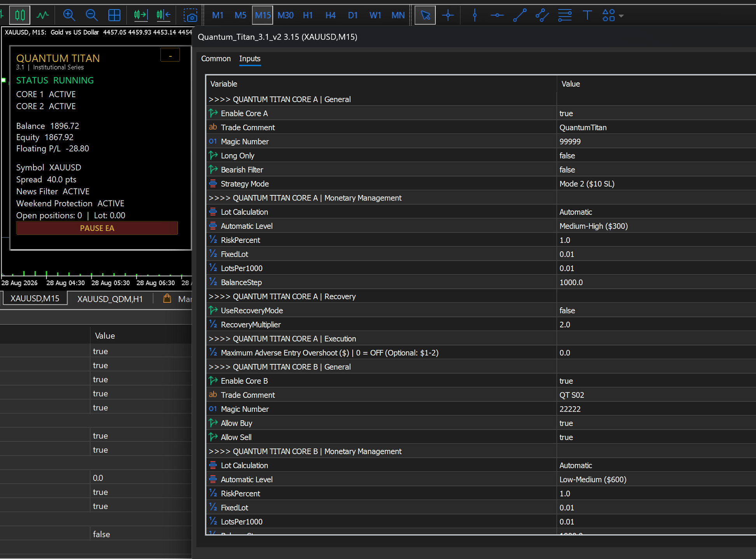This screenshot has height=559, width=756.
Task: Activate the crosshair tool
Action: coord(448,15)
